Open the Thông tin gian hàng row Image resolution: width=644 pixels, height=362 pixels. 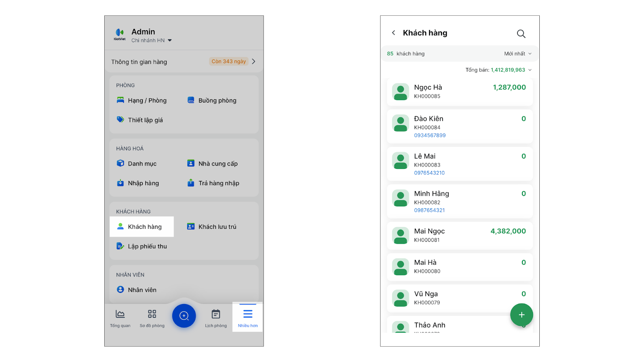pos(184,62)
